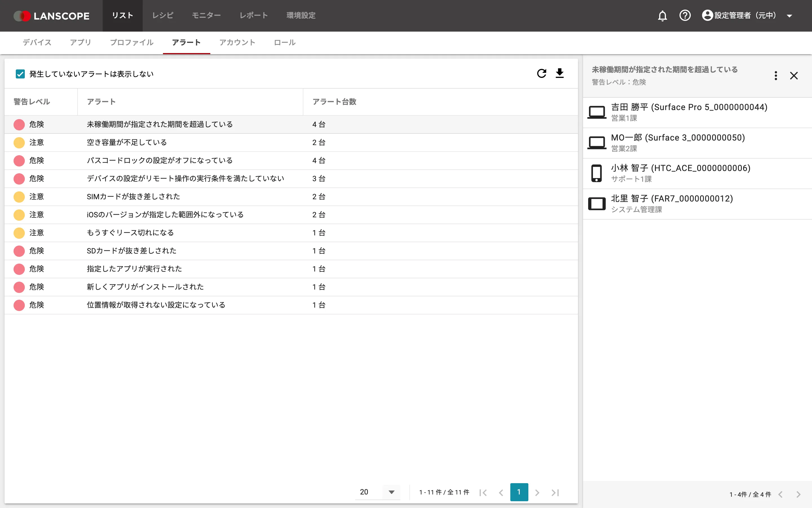Switch to the デバイス tab
Viewport: 812px width, 508px height.
point(37,42)
